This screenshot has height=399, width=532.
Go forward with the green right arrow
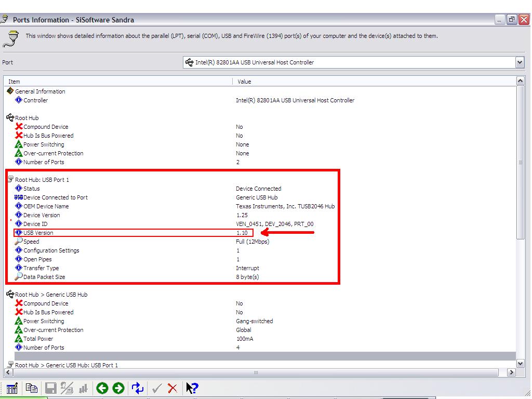118,388
